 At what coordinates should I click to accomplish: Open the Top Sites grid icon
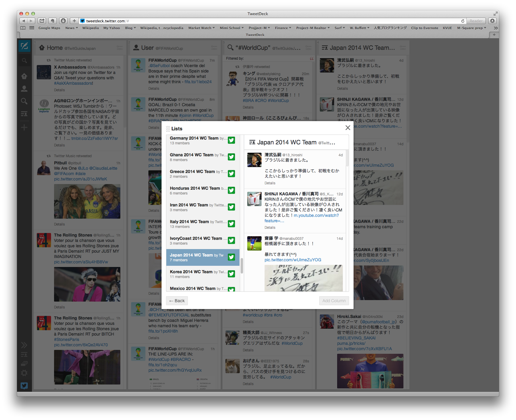pos(32,28)
